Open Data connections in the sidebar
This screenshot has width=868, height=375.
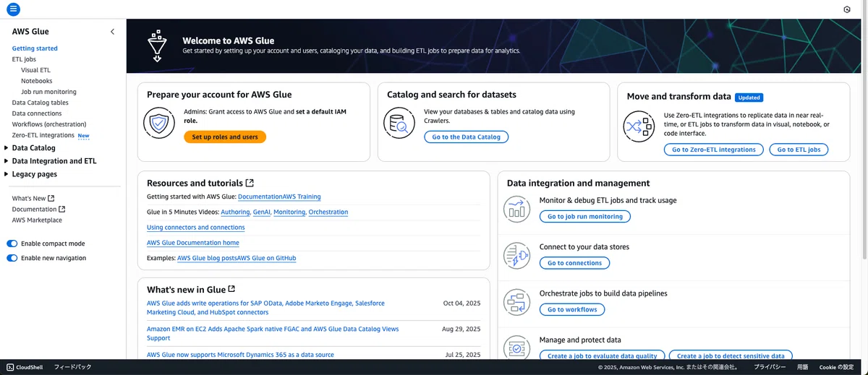point(37,113)
